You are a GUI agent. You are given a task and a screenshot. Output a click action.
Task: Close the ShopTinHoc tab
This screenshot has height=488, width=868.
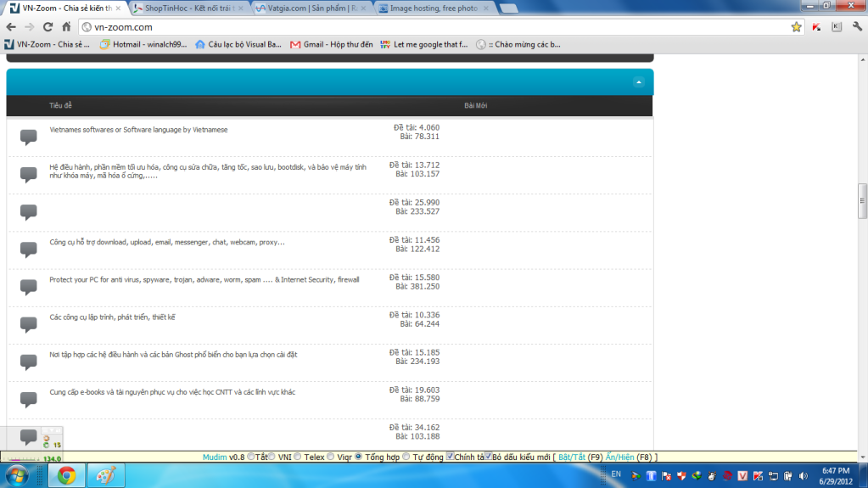click(240, 8)
